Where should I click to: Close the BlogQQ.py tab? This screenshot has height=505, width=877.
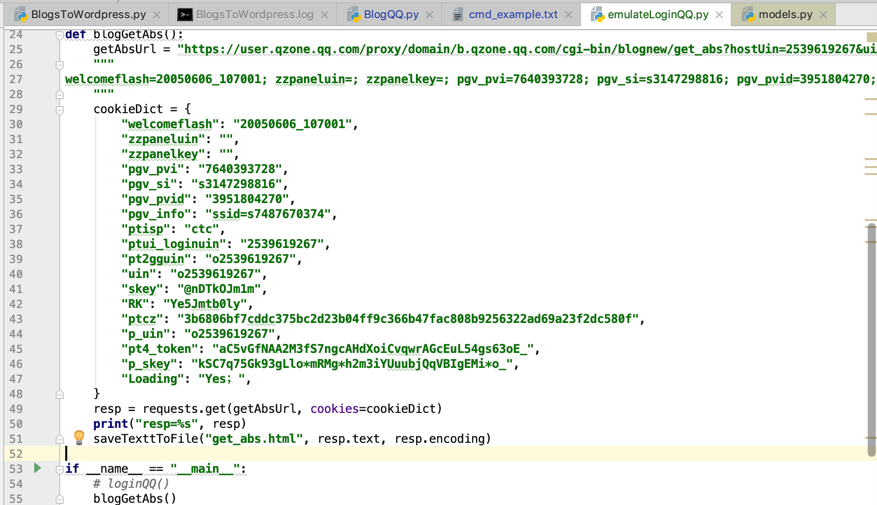pos(430,15)
